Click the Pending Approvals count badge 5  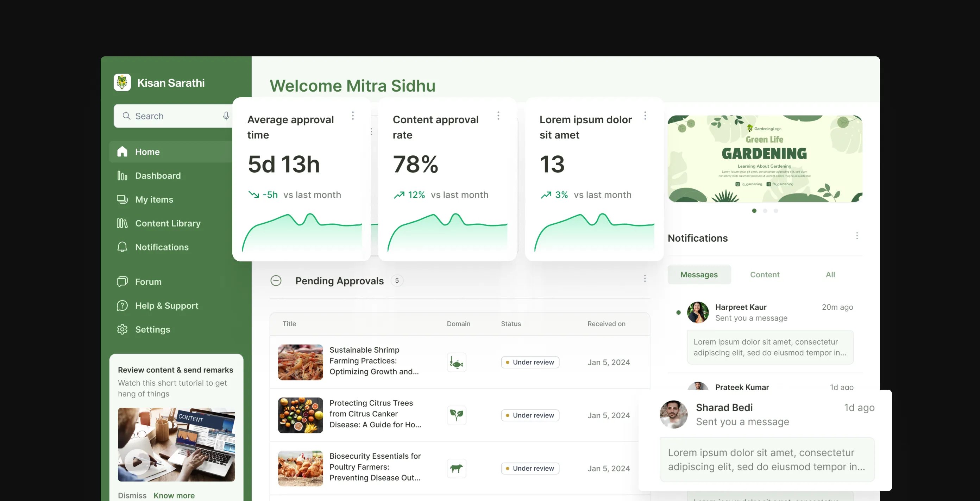coord(397,280)
